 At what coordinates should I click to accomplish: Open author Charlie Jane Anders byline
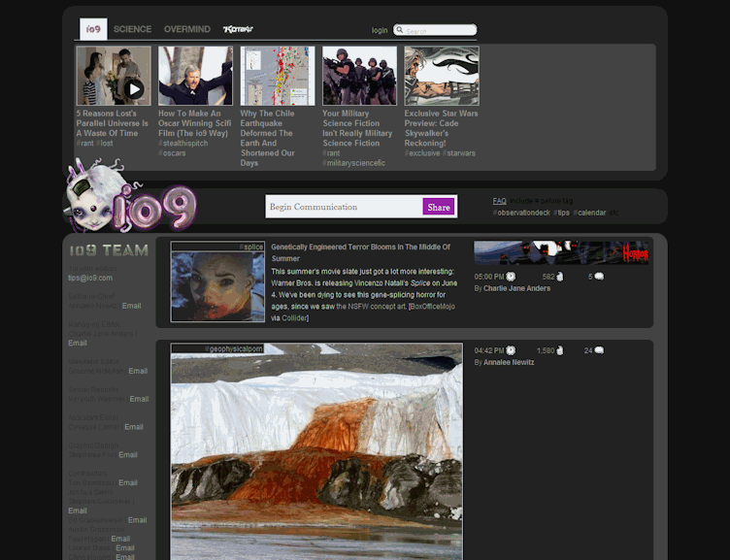[x=516, y=288]
